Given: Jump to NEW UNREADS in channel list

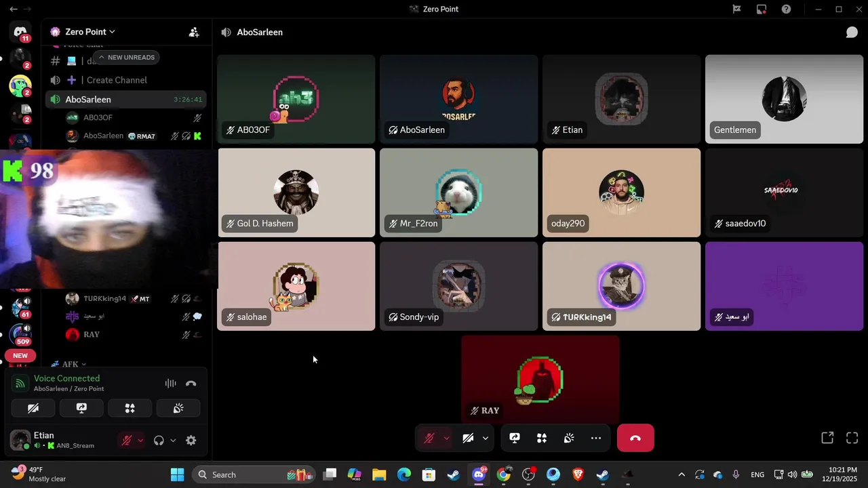Looking at the screenshot, I should click(x=126, y=58).
